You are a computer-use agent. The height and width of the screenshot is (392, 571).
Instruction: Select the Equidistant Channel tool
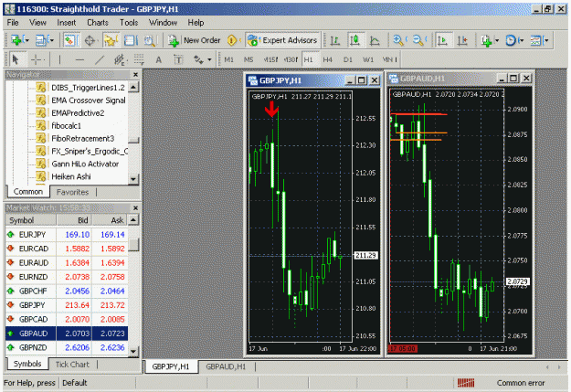point(119,59)
